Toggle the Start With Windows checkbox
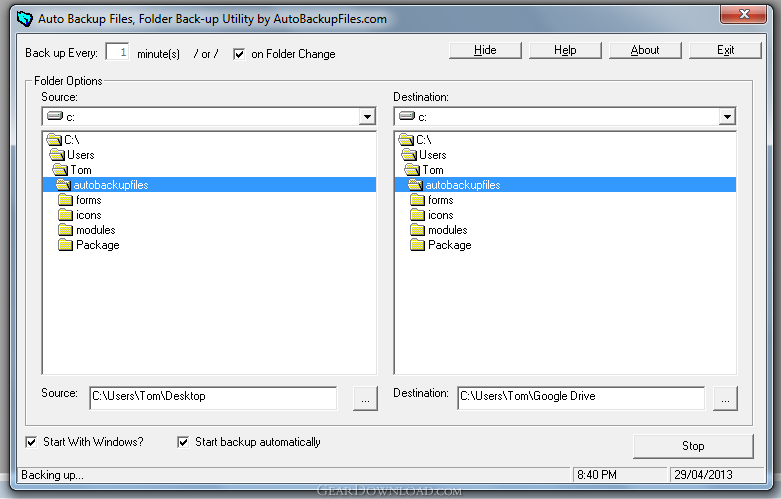 coord(31,442)
